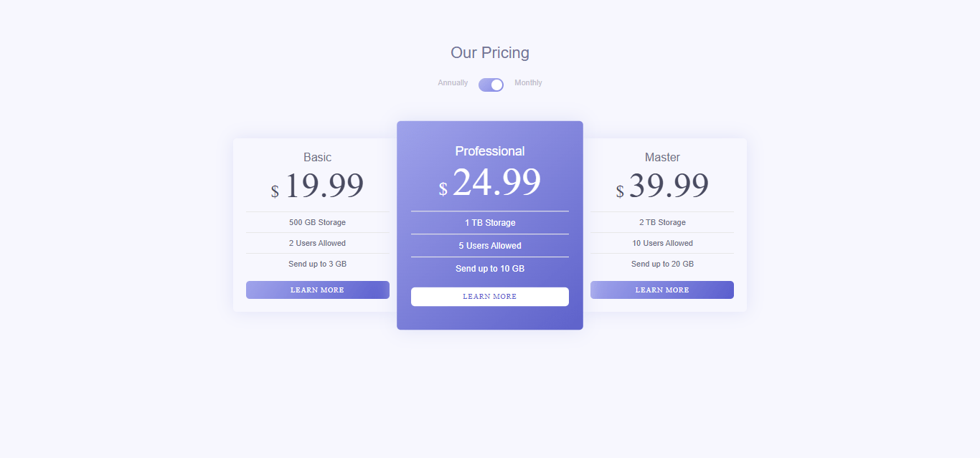Click the 10 Users Allowed feature row
This screenshot has width=980, height=458.
[661, 243]
